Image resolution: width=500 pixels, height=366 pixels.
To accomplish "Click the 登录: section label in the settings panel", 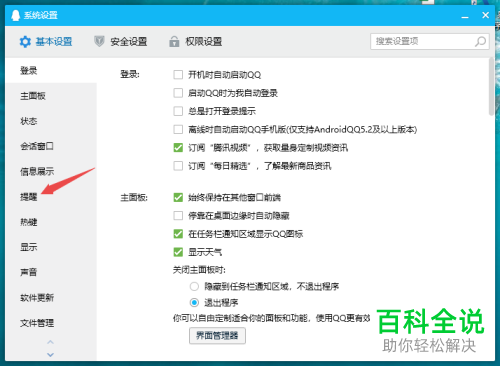I will (130, 74).
